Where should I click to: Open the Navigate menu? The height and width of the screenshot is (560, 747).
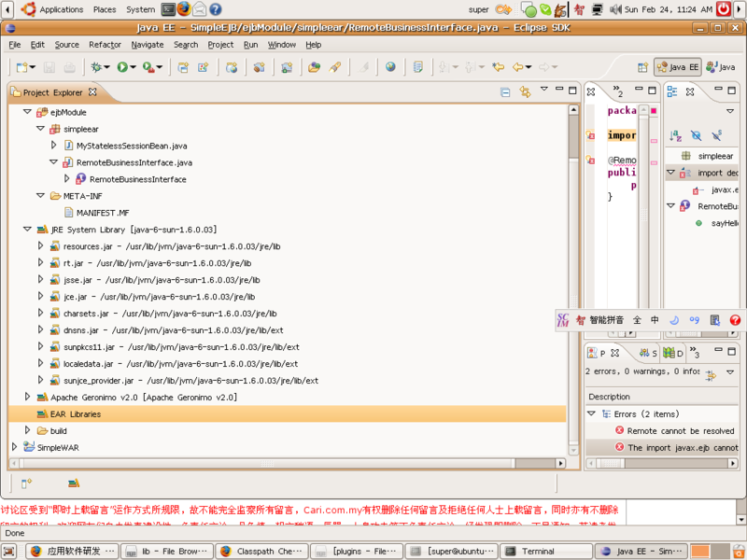click(147, 45)
